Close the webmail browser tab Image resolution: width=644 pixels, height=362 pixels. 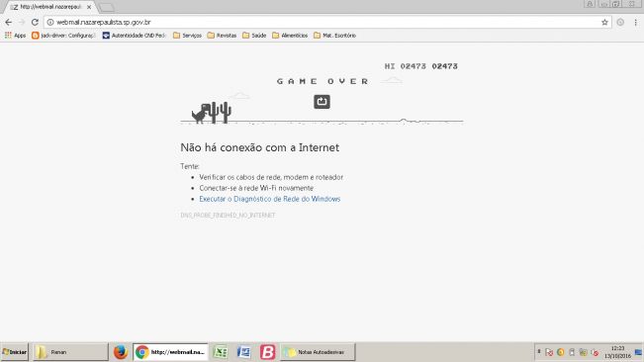point(89,7)
